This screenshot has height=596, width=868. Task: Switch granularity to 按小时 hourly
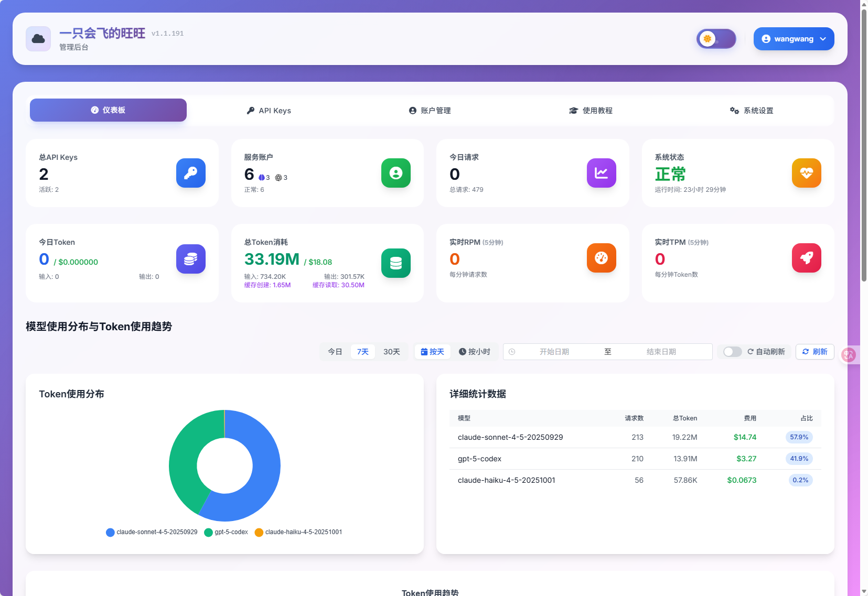pos(475,352)
